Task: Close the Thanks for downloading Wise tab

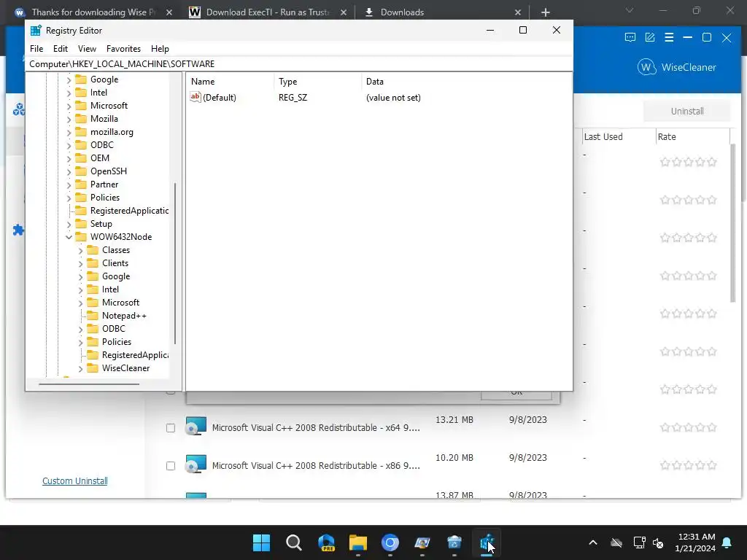Action: [x=169, y=12]
